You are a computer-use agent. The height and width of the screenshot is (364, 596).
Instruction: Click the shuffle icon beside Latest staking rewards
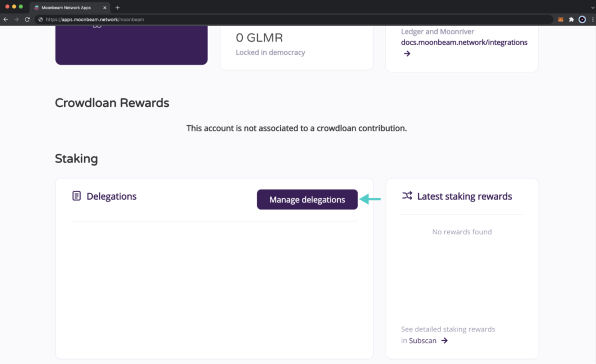click(x=407, y=196)
